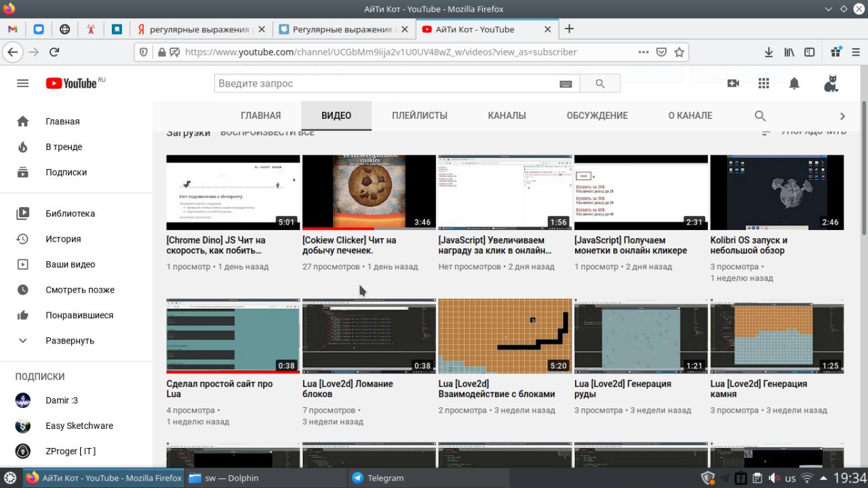
Task: Open the ПЛЕЙЛИСТЫ channel tab
Action: coord(420,115)
